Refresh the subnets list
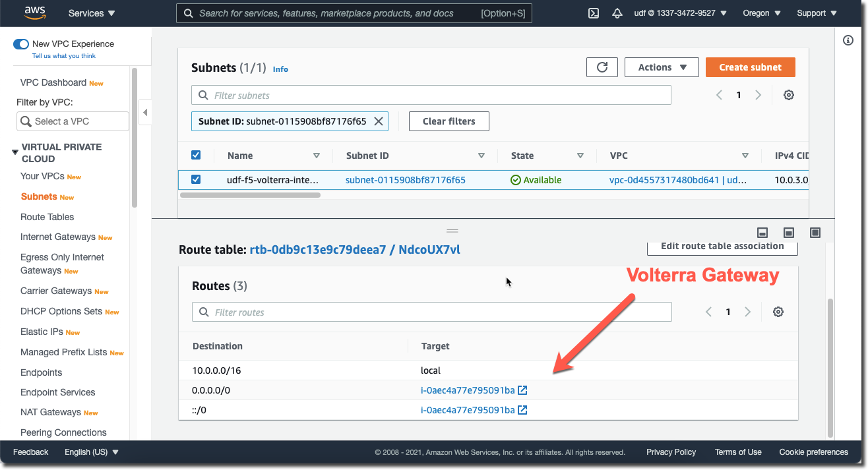Viewport: 868px width, 470px height. tap(602, 67)
